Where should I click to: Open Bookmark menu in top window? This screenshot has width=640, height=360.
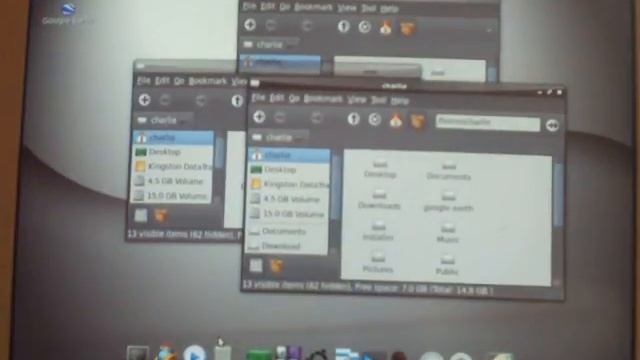(313, 7)
